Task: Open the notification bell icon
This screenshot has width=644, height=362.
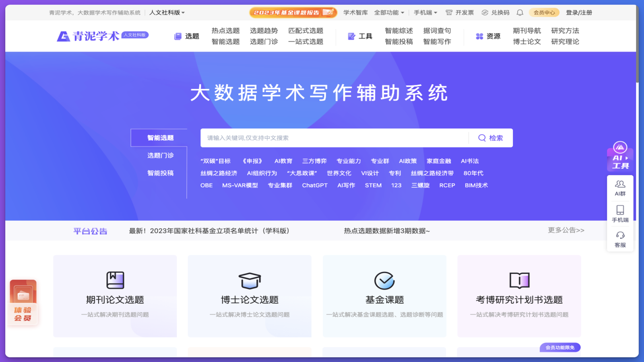Action: point(520,12)
